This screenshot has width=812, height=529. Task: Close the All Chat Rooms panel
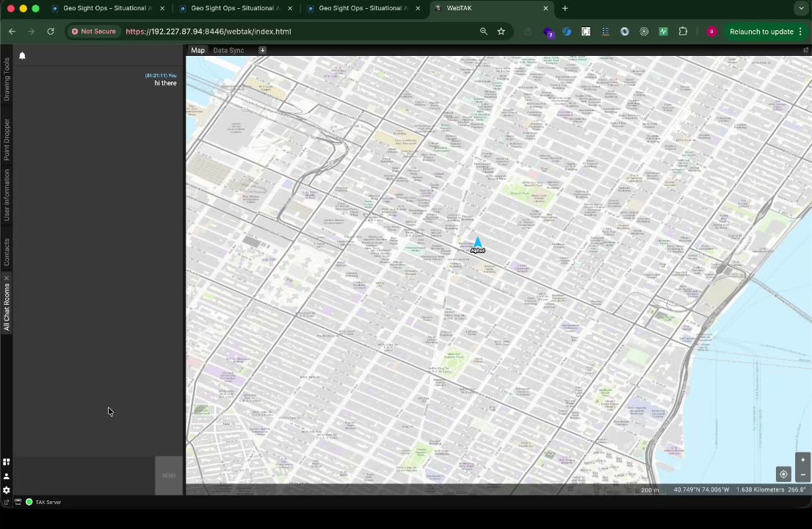coord(6,278)
